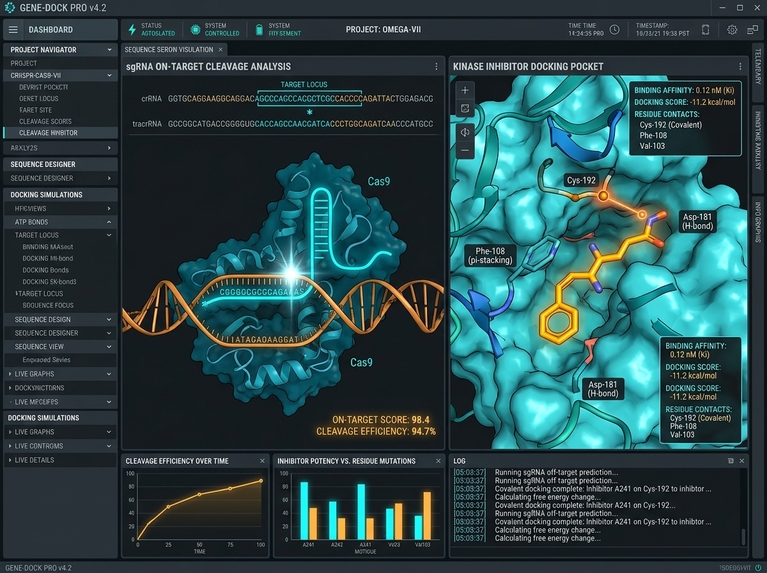This screenshot has height=573, width=767.
Task: Click the device icon beside the timestamp
Action: point(705,30)
